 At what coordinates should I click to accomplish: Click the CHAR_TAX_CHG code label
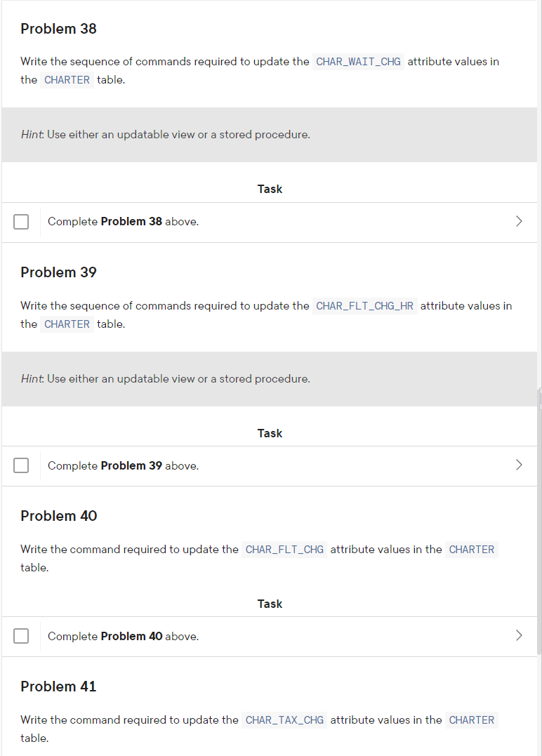(284, 720)
